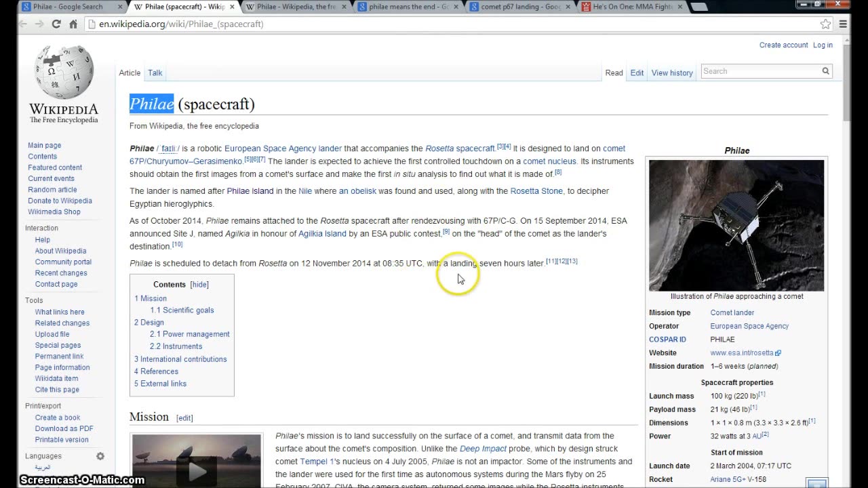Close the Philae (spacecraft) tab

tap(231, 7)
